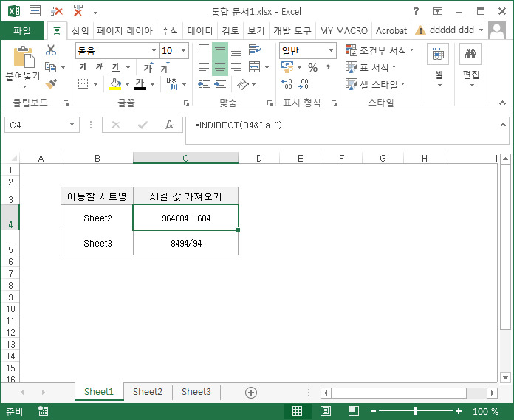Switch to 삽입 Insert tab
The image size is (514, 420).
click(x=80, y=31)
